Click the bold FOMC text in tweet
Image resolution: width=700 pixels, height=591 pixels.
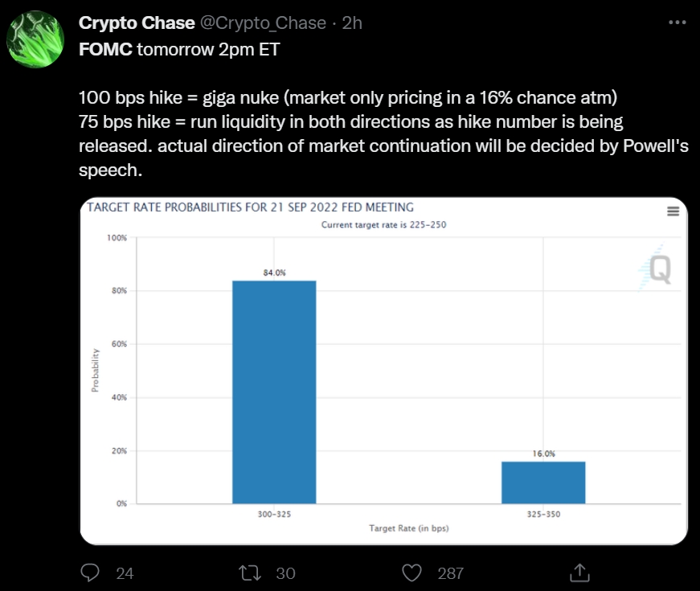(105, 49)
